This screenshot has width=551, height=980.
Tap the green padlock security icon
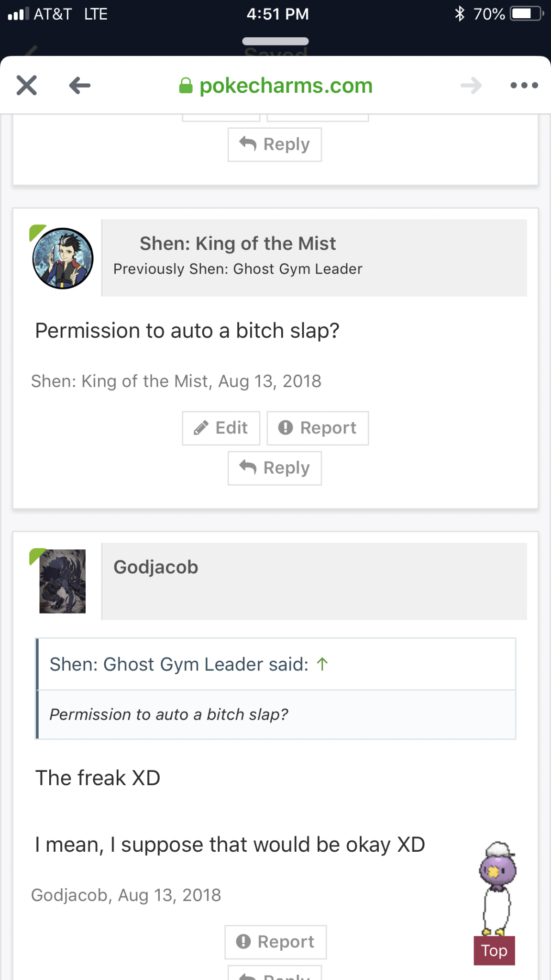[186, 86]
